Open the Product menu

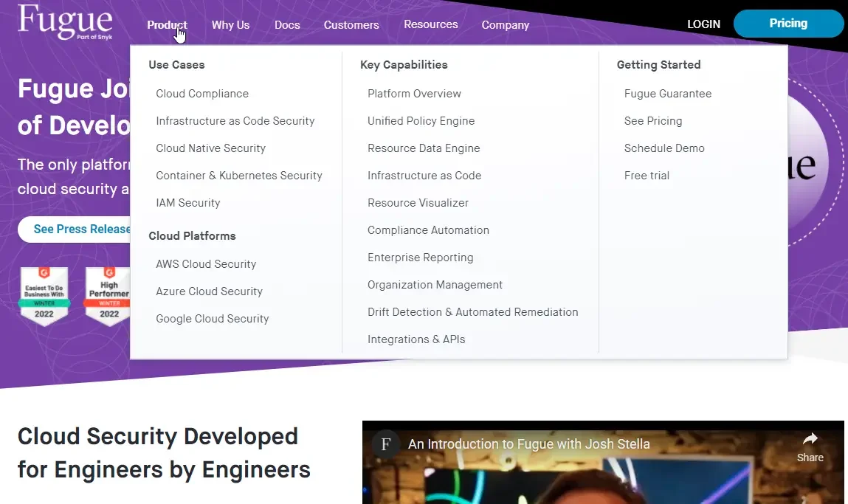pos(167,25)
